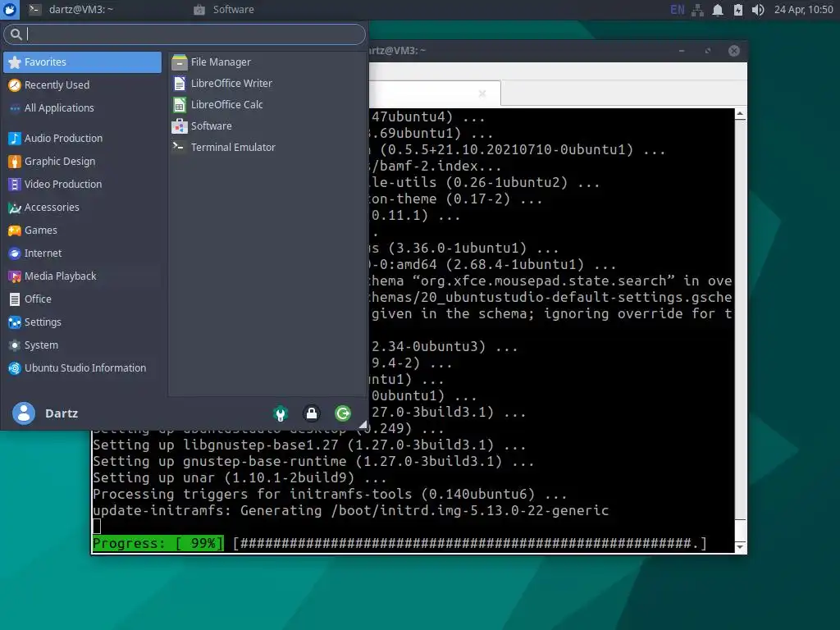Launch LibreOffice Writer
Viewport: 840px width, 630px height.
(267, 84)
